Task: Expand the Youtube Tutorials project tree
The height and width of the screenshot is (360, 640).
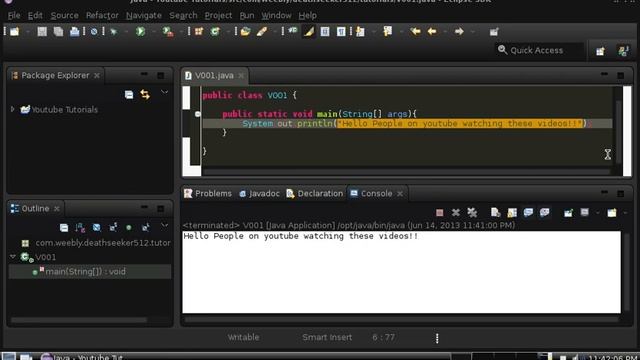Action: (x=12, y=109)
